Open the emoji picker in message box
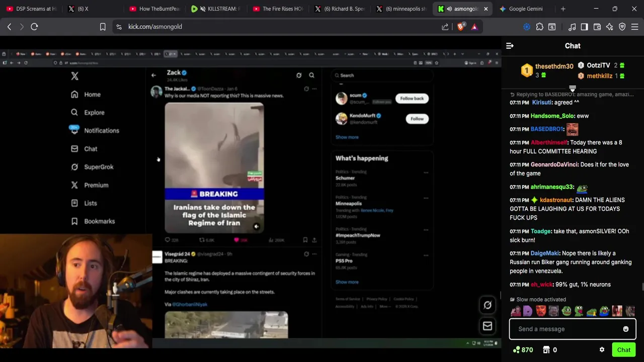This screenshot has height=362, width=644. coord(626,329)
